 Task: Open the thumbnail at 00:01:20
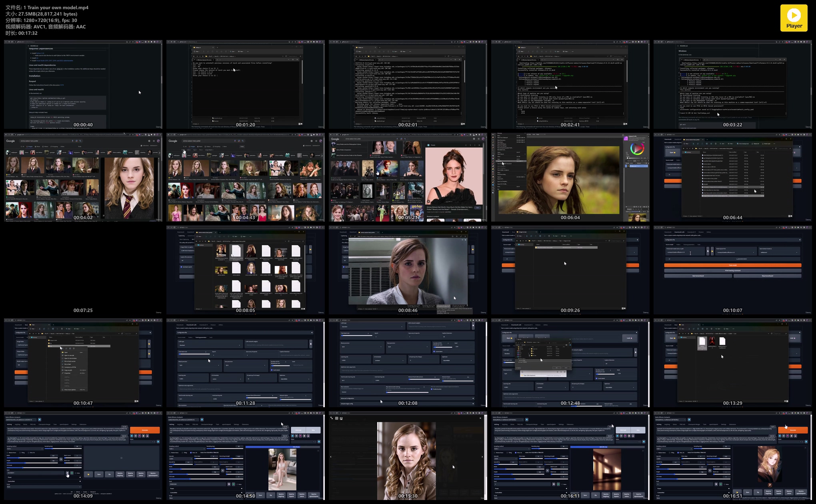pyautogui.click(x=246, y=84)
